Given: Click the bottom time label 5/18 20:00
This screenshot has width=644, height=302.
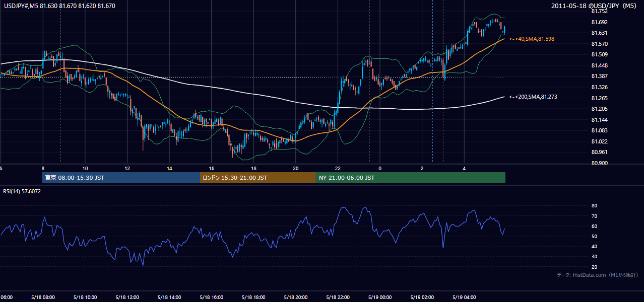Looking at the screenshot, I should (296, 297).
